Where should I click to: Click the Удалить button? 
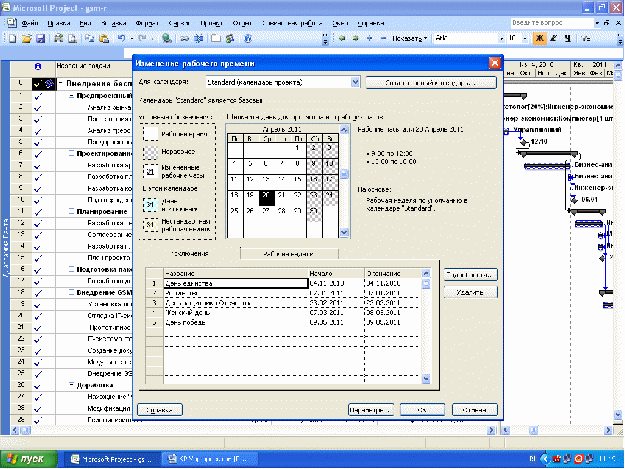pos(470,292)
